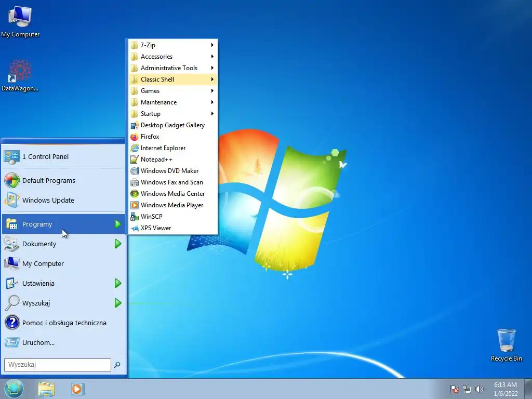The width and height of the screenshot is (532, 399).
Task: Click the Control Panel icon in Start menu
Action: (12, 157)
